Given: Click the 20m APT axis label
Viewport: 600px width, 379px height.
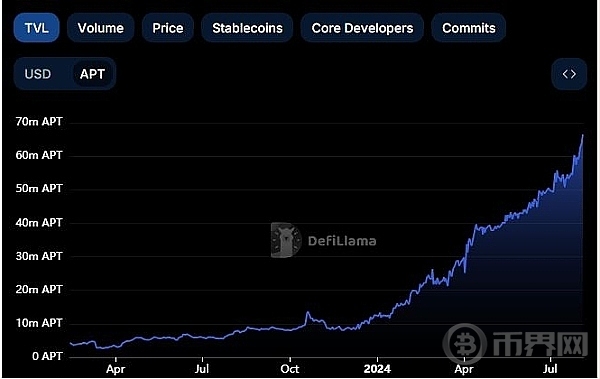Looking at the screenshot, I should point(39,289).
